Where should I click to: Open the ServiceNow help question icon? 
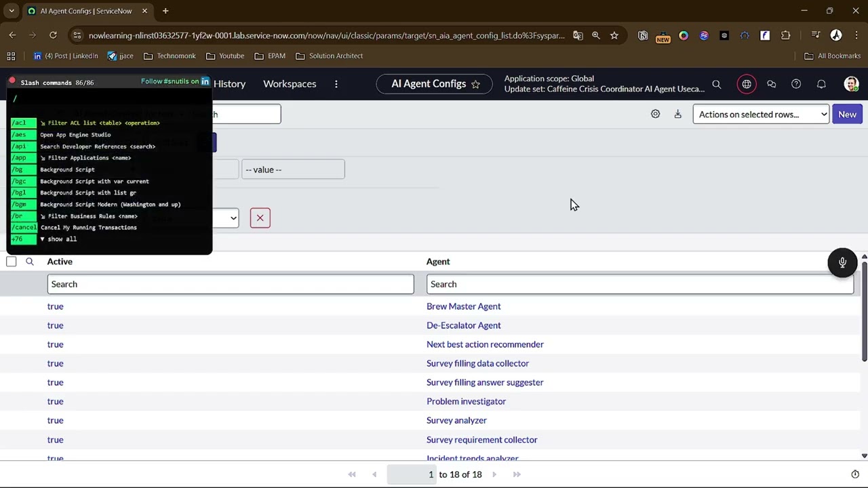point(796,84)
